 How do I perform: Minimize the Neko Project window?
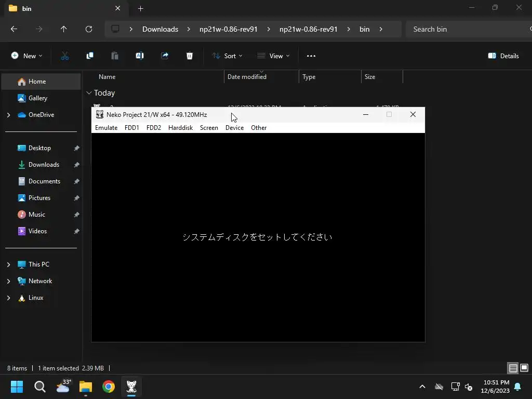coord(366,115)
